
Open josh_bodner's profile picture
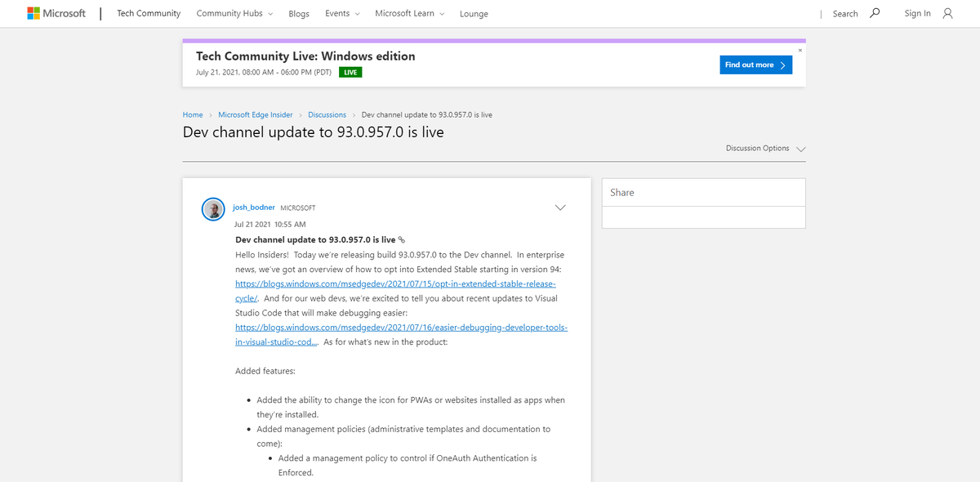(213, 209)
